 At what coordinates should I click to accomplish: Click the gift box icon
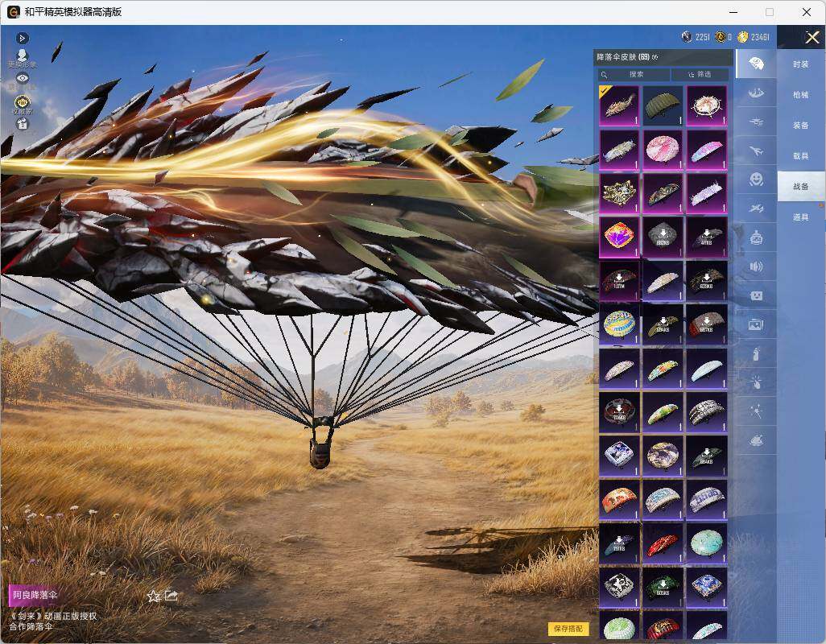coord(22,124)
